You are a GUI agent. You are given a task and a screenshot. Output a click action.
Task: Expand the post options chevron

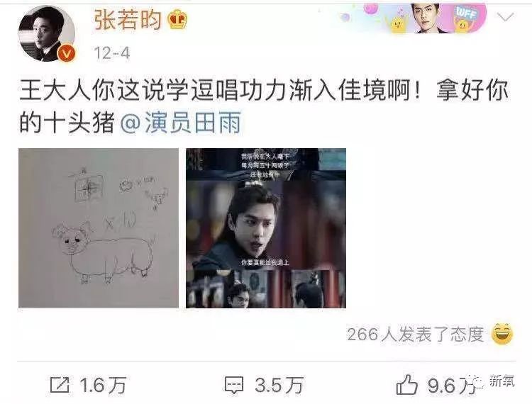pyautogui.click(x=505, y=16)
